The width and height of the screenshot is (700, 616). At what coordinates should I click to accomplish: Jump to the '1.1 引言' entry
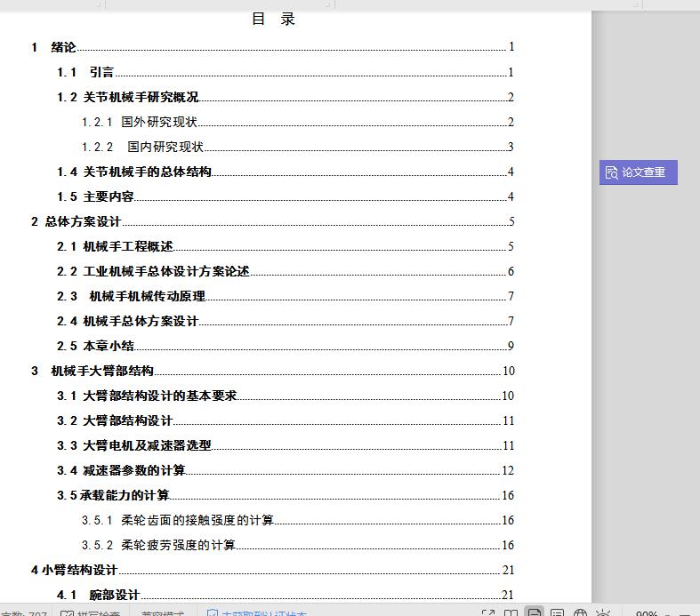point(286,72)
